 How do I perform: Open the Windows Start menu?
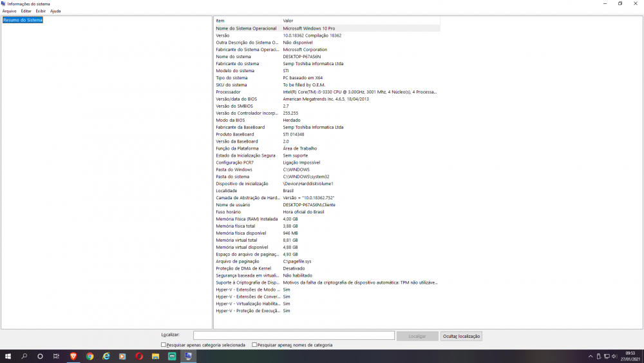click(x=8, y=357)
